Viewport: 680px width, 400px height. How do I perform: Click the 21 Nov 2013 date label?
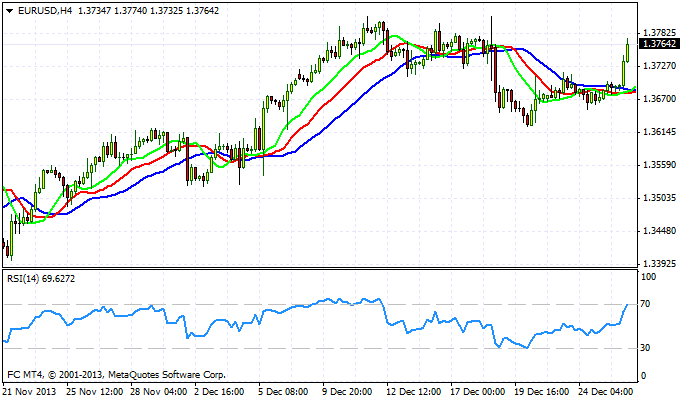pos(29,392)
